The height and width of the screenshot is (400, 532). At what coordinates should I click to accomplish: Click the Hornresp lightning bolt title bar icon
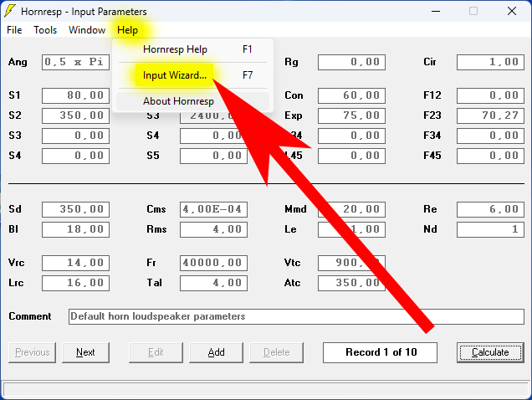[x=10, y=11]
